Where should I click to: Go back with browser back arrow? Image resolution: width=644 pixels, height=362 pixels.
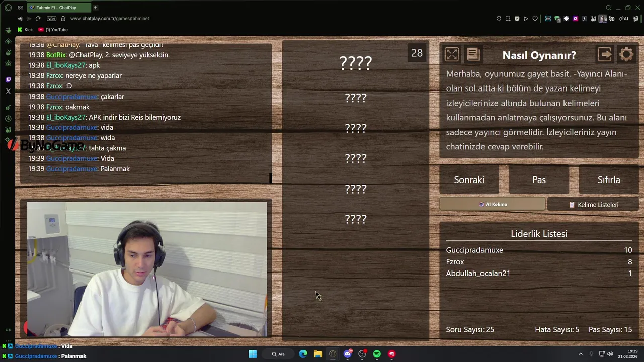[x=20, y=19]
